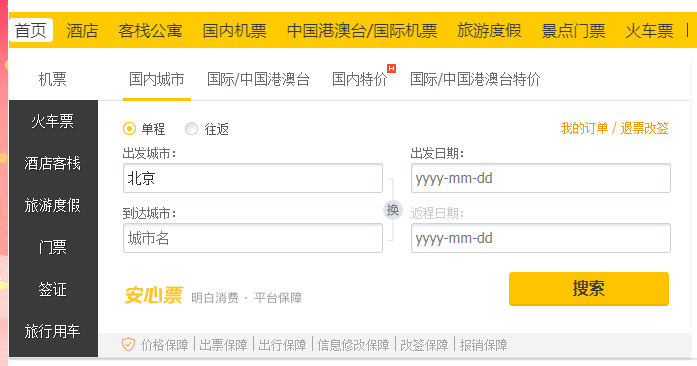Switch to the 国际/中国港澳台特价 tab
Image resolution: width=697 pixels, height=366 pixels.
[x=475, y=79]
